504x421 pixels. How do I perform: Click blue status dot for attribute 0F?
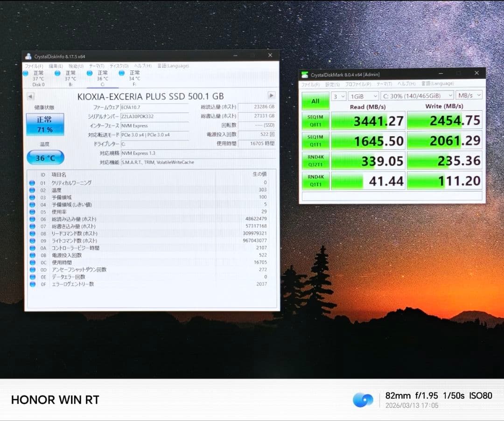pos(32,284)
